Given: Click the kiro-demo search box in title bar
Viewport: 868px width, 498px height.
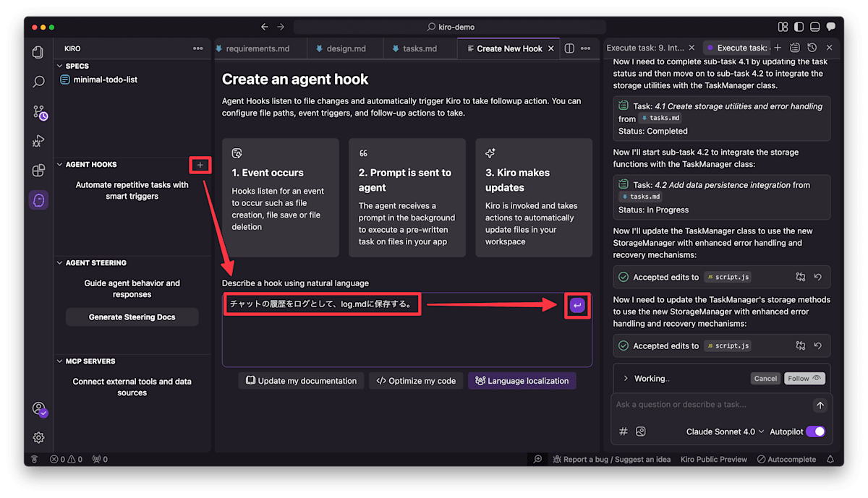Looking at the screenshot, I should point(449,27).
